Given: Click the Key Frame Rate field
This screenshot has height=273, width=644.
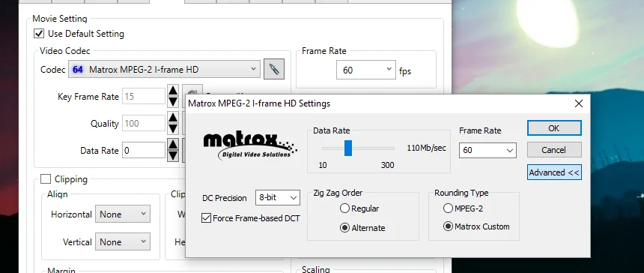Looking at the screenshot, I should (144, 96).
